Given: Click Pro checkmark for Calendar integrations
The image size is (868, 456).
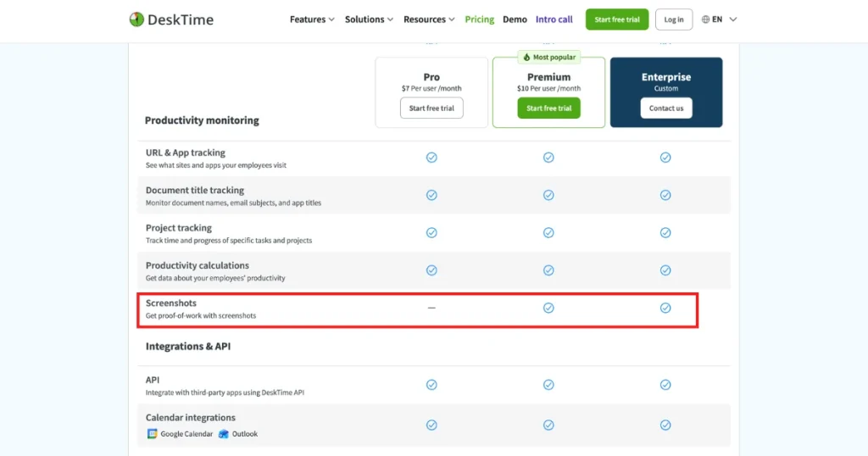Looking at the screenshot, I should 431,425.
